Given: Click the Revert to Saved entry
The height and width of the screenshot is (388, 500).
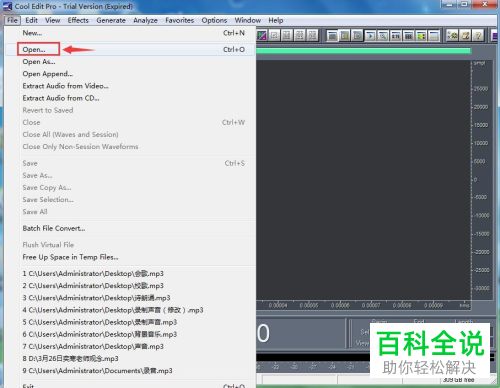Looking at the screenshot, I should coord(130,110).
